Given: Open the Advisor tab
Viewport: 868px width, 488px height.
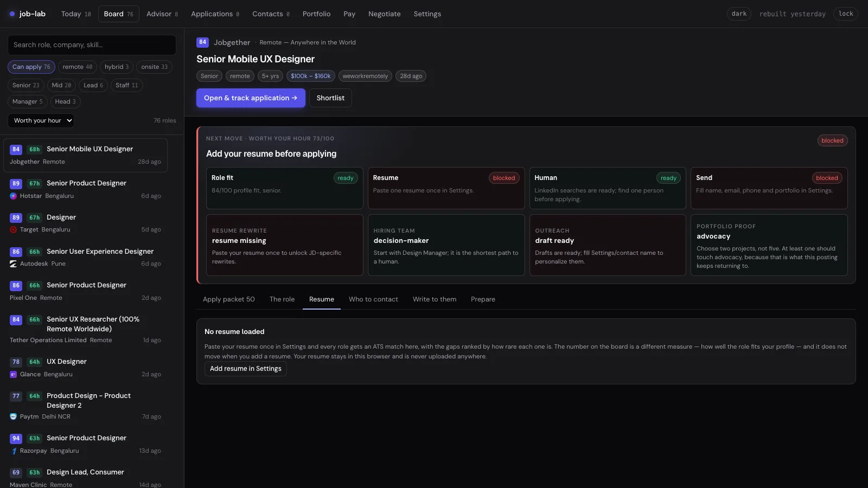Looking at the screenshot, I should click(162, 14).
